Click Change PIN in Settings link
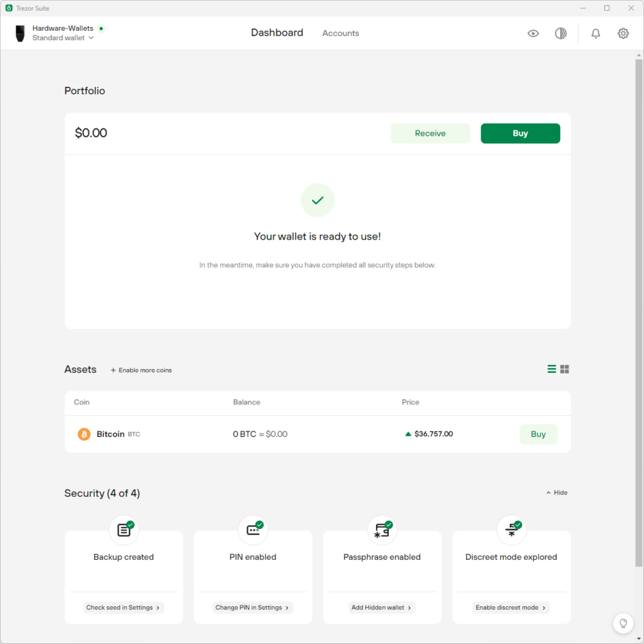Viewport: 644px width, 644px height. 253,608
